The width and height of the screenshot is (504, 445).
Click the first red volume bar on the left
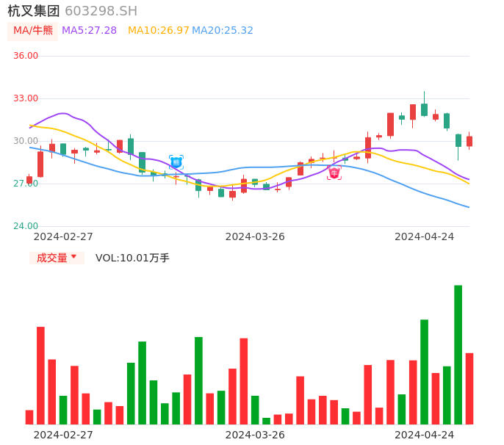29,417
